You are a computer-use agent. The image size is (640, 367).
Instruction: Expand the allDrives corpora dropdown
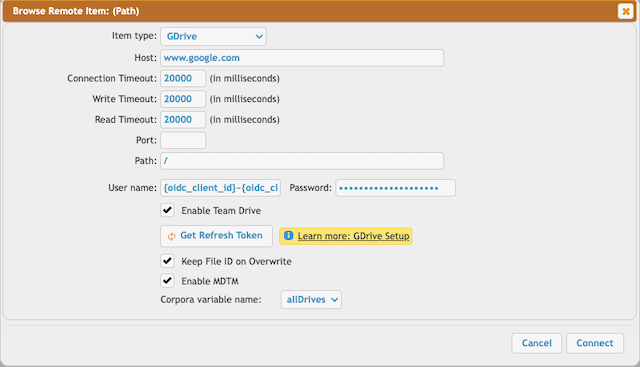pos(311,300)
